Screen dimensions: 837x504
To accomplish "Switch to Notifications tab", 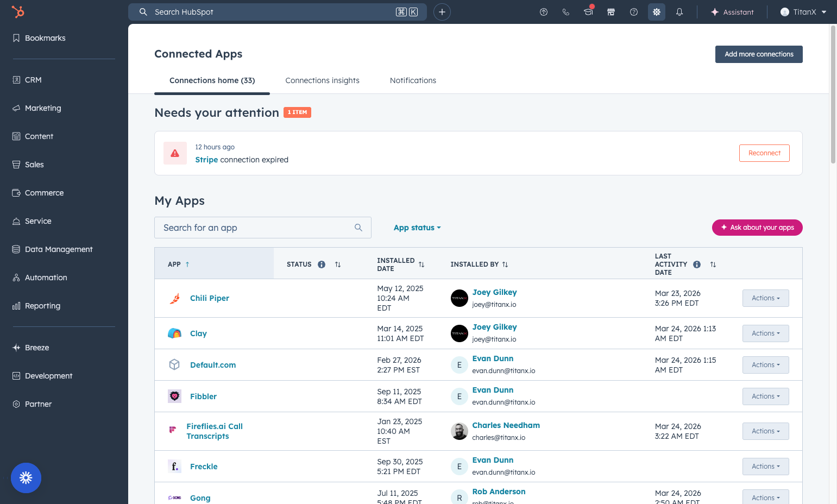I will (x=413, y=80).
